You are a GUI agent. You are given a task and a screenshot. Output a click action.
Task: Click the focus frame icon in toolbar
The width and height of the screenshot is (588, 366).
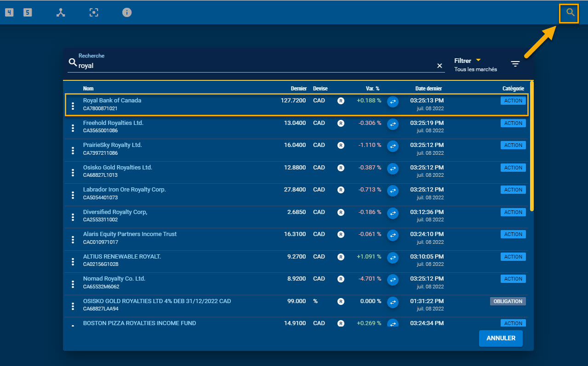94,13
